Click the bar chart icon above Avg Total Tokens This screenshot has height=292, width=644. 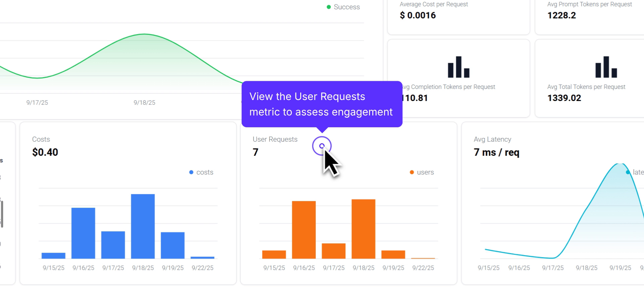(x=606, y=67)
